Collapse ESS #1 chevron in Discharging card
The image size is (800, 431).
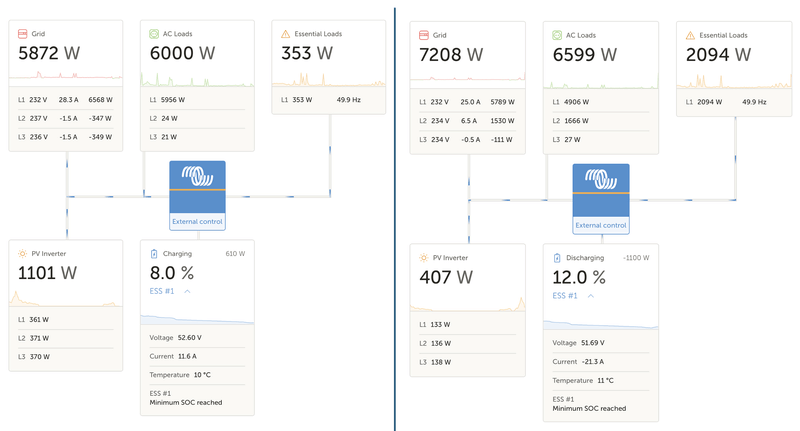coord(590,296)
